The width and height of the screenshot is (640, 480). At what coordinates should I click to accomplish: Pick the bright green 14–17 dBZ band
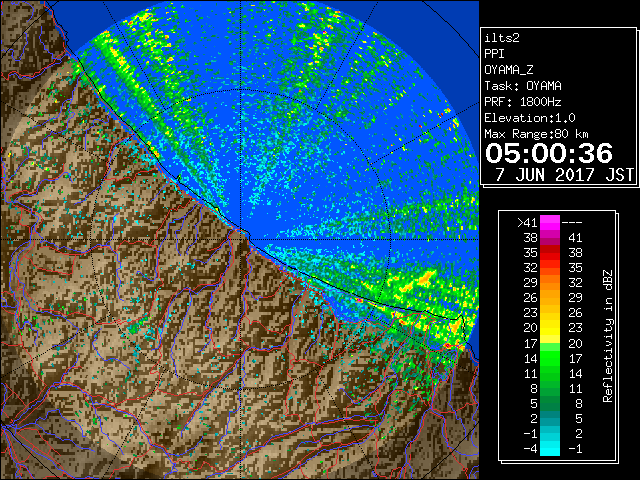550,358
